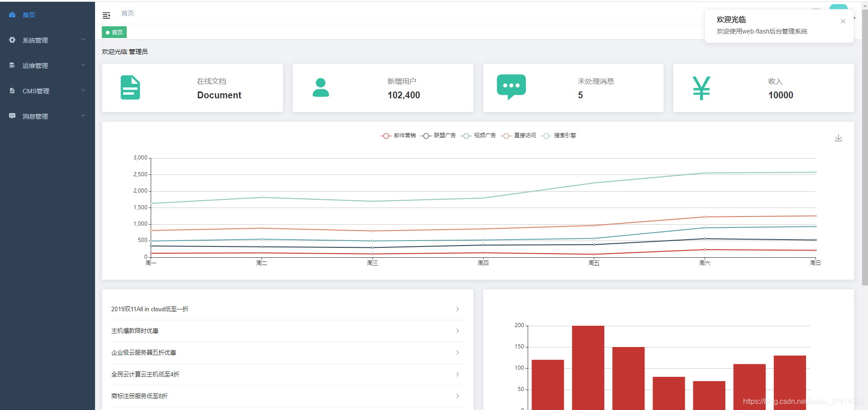This screenshot has height=410, width=868.
Task: Switch to the green 首页 tab
Action: click(x=114, y=32)
